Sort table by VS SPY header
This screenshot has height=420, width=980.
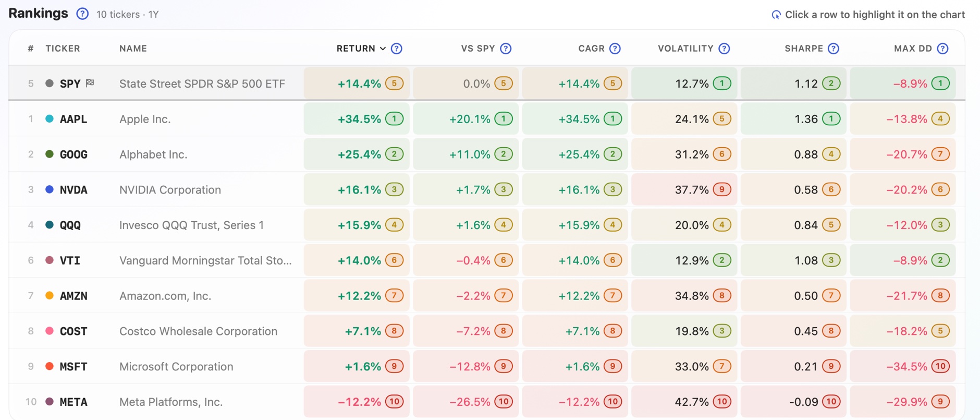(478, 49)
